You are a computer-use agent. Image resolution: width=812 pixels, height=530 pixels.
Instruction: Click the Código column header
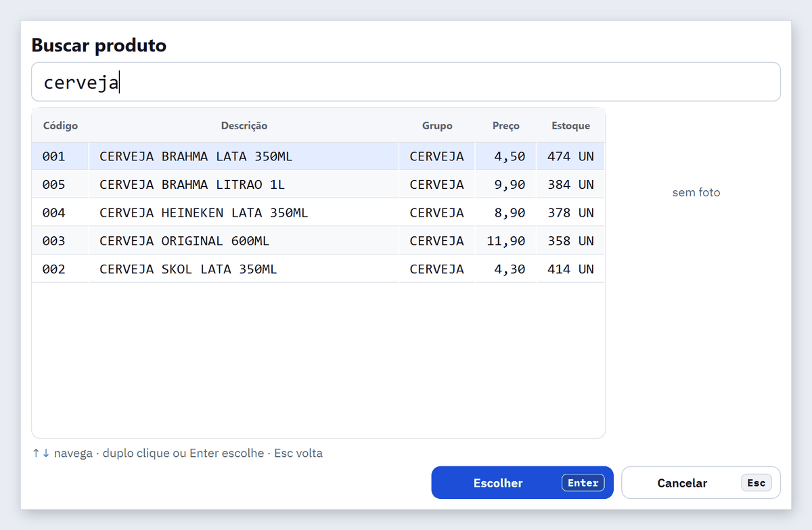click(x=60, y=125)
